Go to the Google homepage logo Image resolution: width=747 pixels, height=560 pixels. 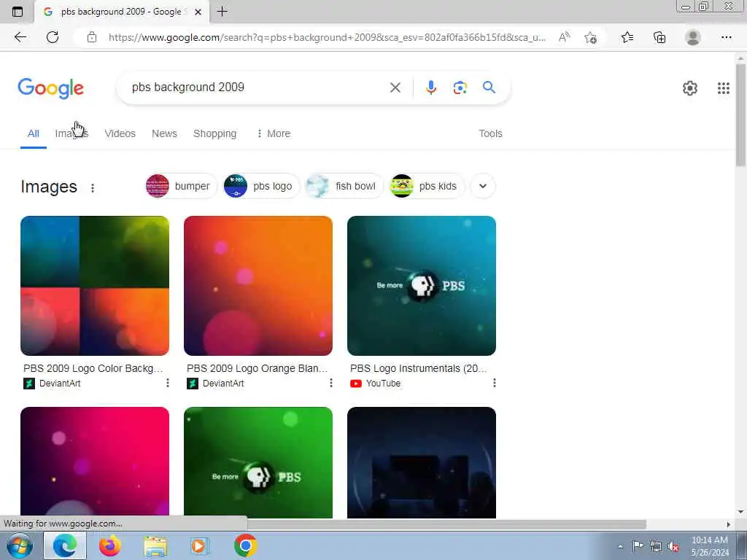tap(51, 88)
